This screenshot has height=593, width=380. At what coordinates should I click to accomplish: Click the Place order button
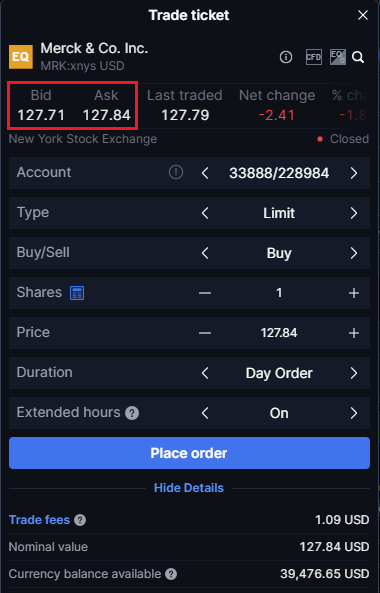point(189,453)
